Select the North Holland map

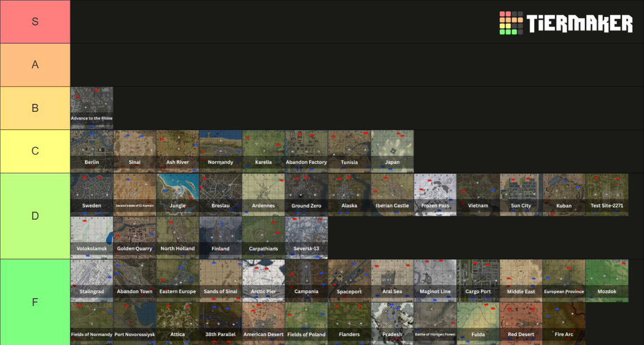click(177, 237)
